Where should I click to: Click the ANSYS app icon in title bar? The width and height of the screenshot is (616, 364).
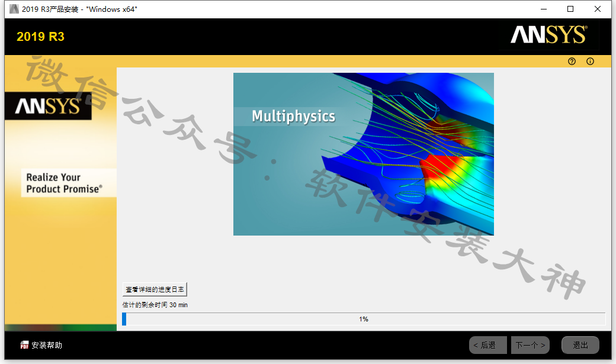[x=14, y=9]
